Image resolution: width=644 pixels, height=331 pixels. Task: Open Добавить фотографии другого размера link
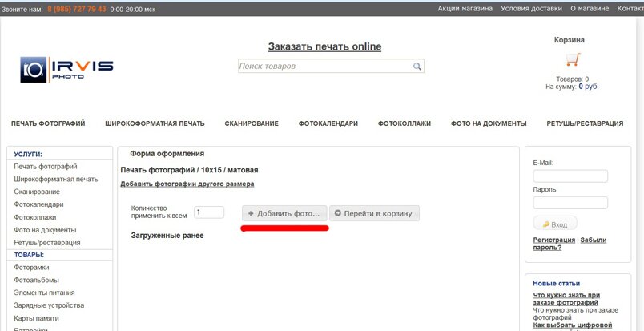(187, 184)
